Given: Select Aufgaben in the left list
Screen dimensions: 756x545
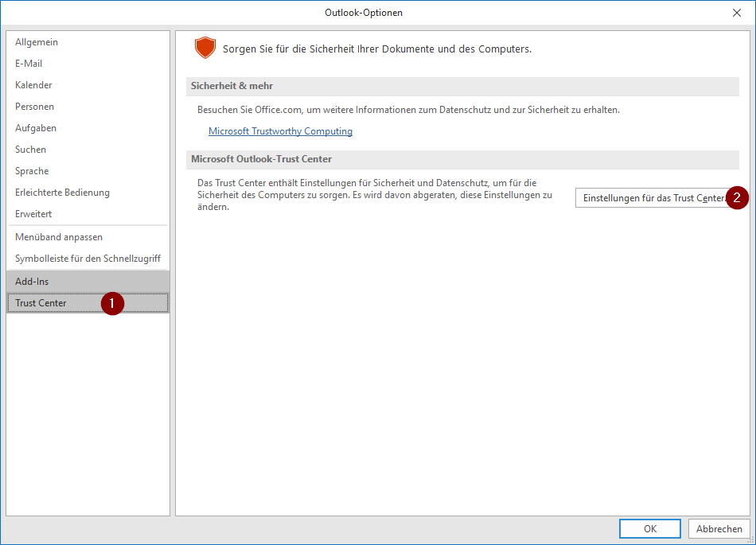Looking at the screenshot, I should tap(36, 128).
